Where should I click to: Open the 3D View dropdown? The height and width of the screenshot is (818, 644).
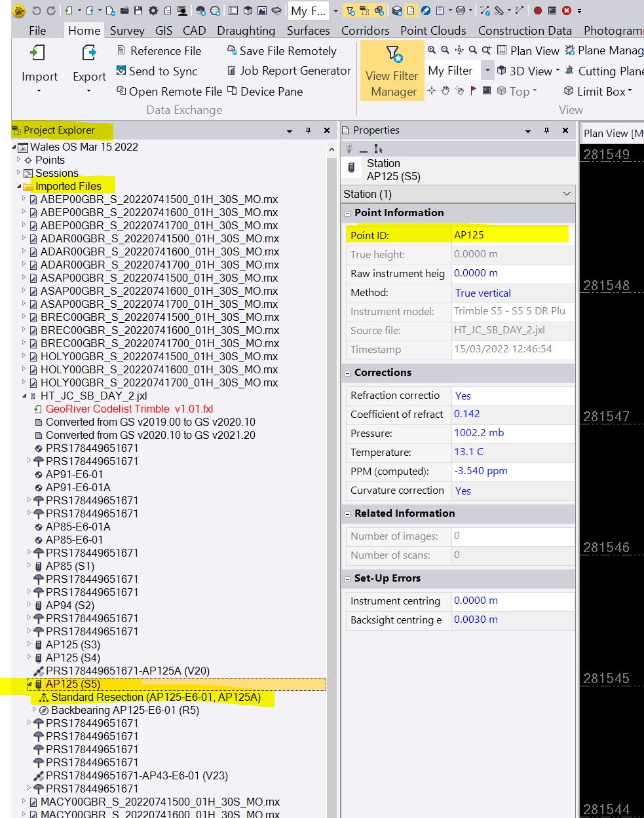pos(528,71)
